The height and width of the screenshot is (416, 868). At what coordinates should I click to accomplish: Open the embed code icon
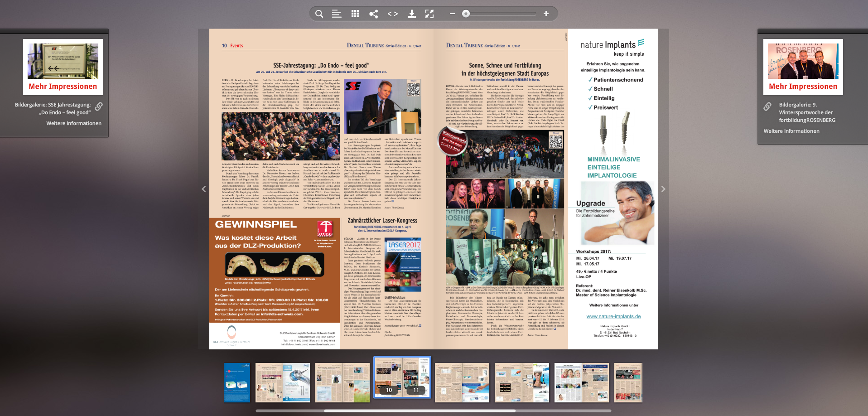[392, 14]
